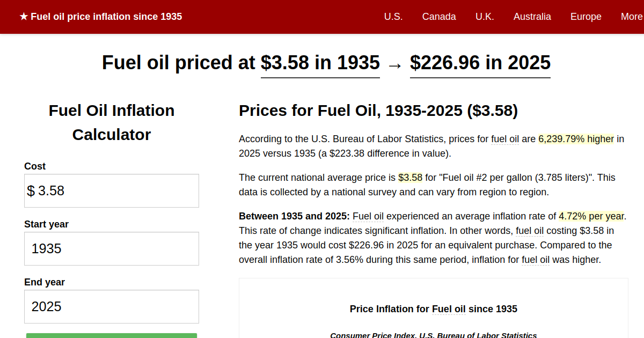This screenshot has height=338, width=644.
Task: Click the underlined $226.96 in 2025 heading
Action: pyautogui.click(x=480, y=63)
